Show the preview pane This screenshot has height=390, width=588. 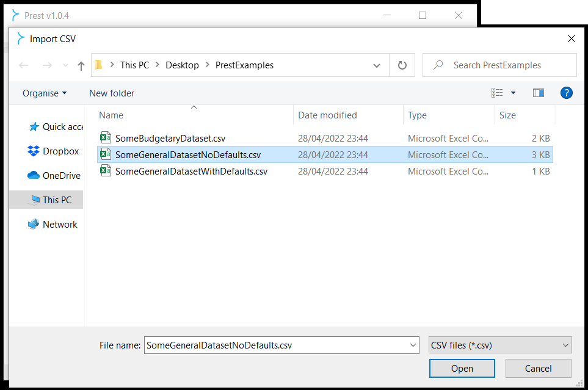pyautogui.click(x=539, y=93)
